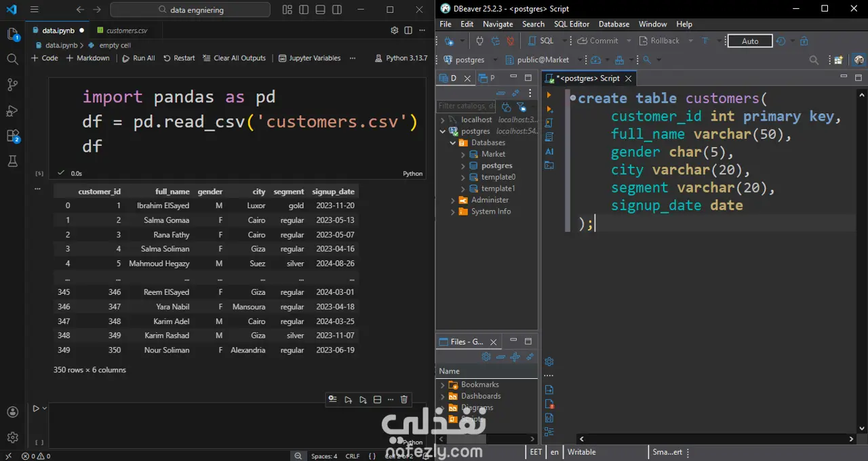868x461 pixels.
Task: Open DBeaver Navigate menu
Action: point(498,24)
